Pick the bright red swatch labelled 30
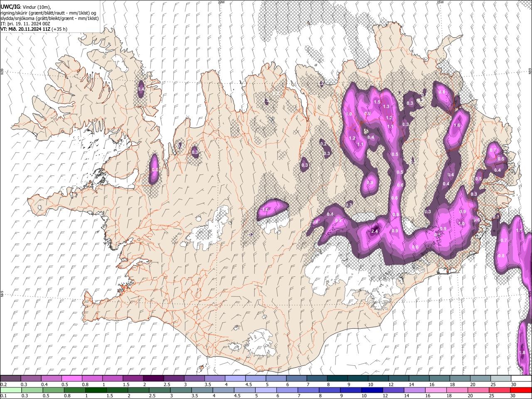 (x=521, y=390)
